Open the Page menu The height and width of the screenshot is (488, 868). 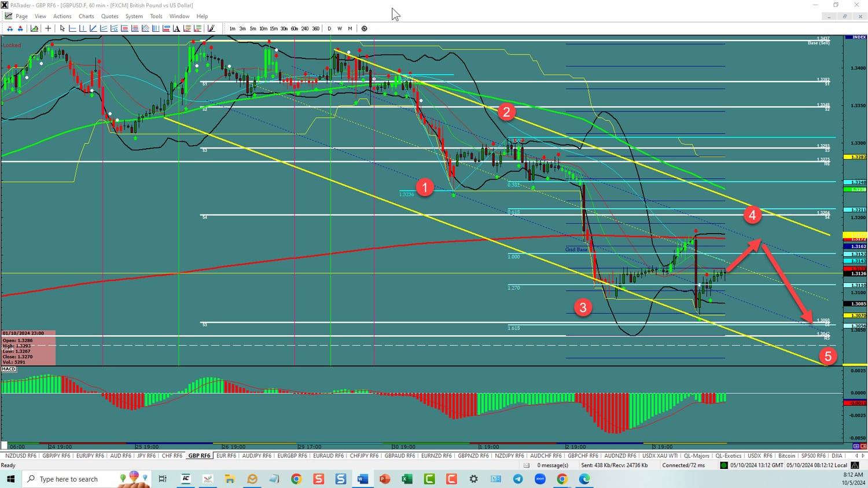tap(21, 16)
